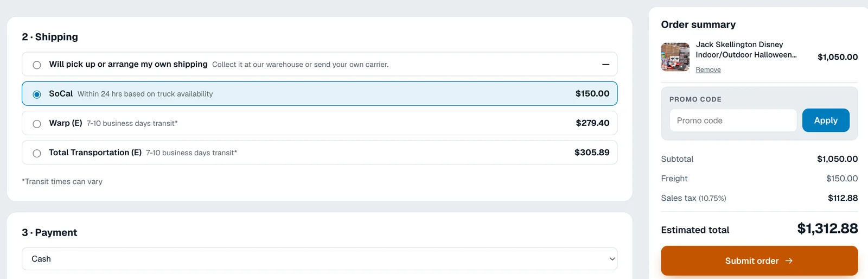Apply the promo code

point(826,121)
